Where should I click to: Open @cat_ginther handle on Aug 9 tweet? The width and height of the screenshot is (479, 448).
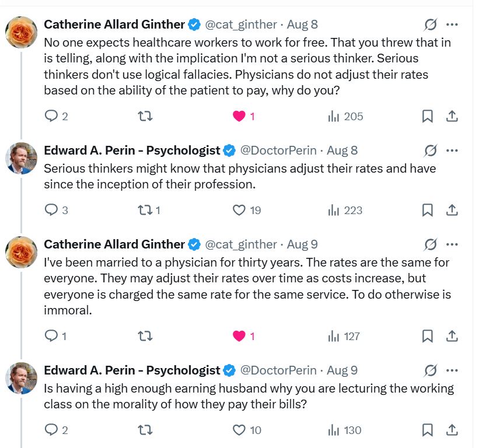tap(242, 244)
